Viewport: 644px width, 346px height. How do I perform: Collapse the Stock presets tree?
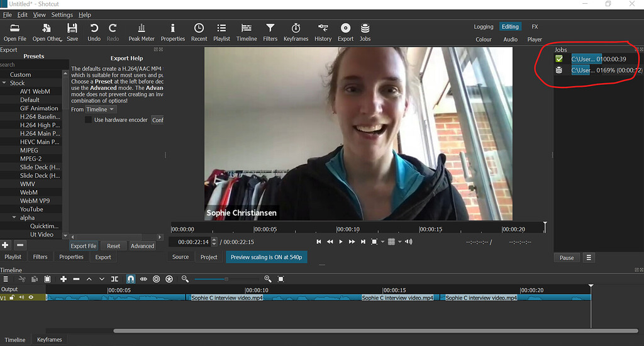click(4, 83)
